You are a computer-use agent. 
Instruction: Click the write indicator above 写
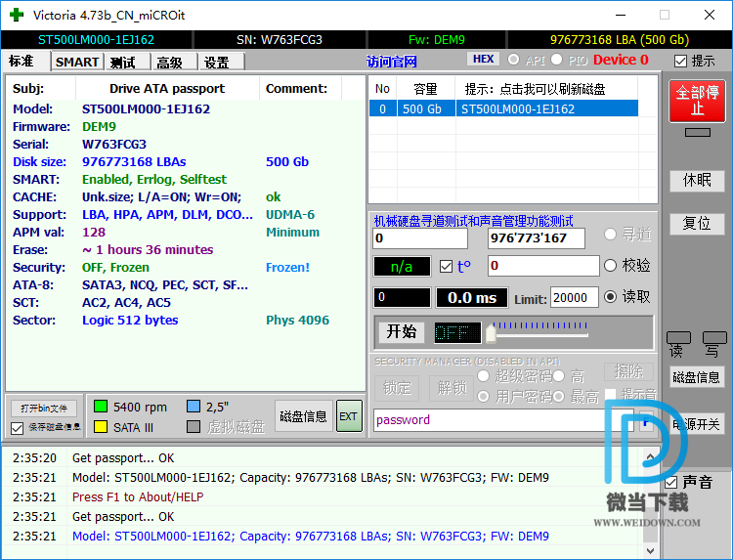[714, 337]
